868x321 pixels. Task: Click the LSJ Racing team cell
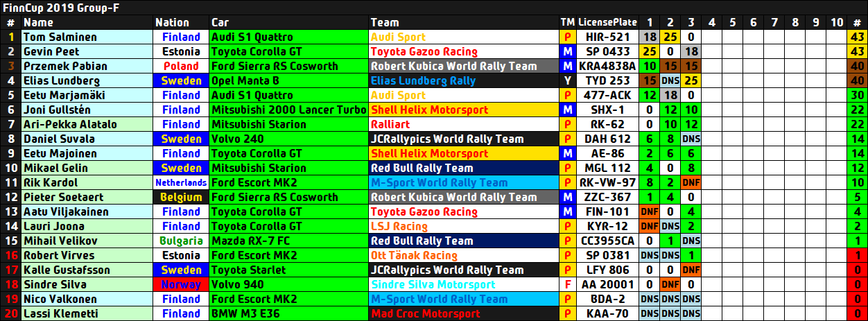(x=463, y=226)
